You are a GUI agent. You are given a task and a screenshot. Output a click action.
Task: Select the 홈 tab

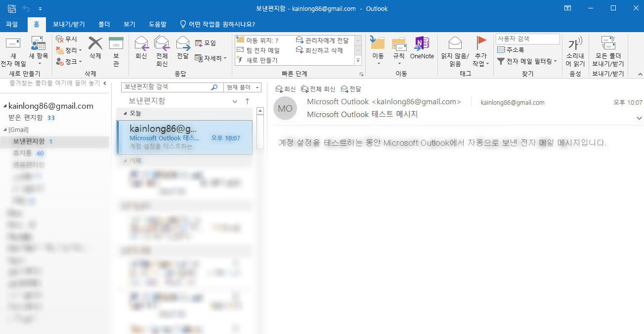[37, 24]
